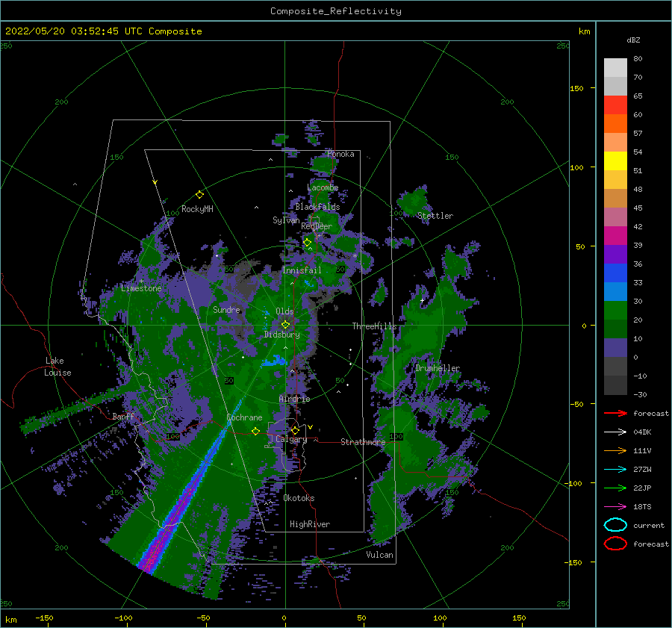Pick the blue 36 dBZ color swatch
This screenshot has height=628, width=672.
pyautogui.click(x=615, y=273)
